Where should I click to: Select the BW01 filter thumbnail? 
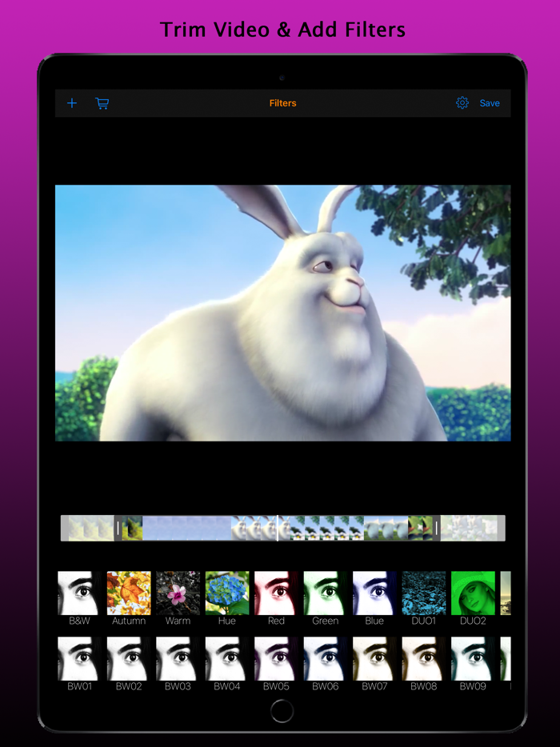pyautogui.click(x=79, y=658)
